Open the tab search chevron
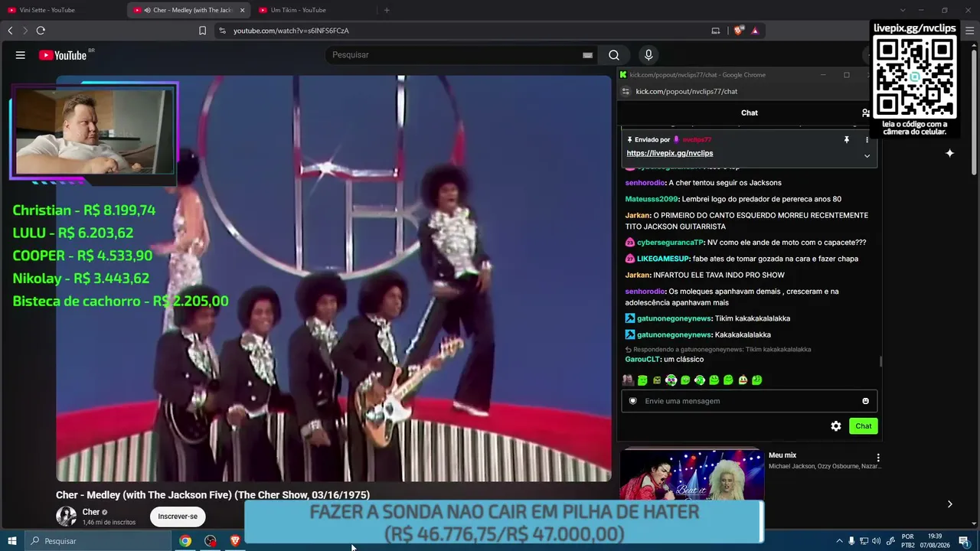This screenshot has width=980, height=551. pos(903,10)
